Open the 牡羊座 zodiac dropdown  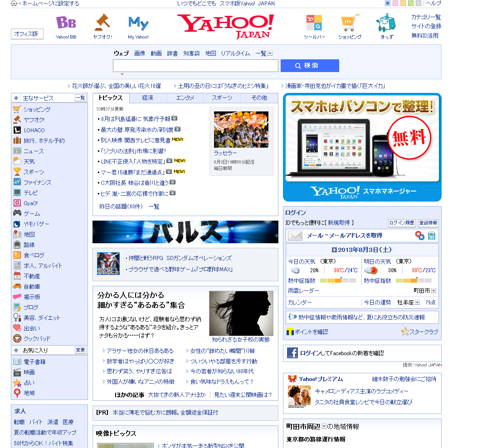coord(417,303)
